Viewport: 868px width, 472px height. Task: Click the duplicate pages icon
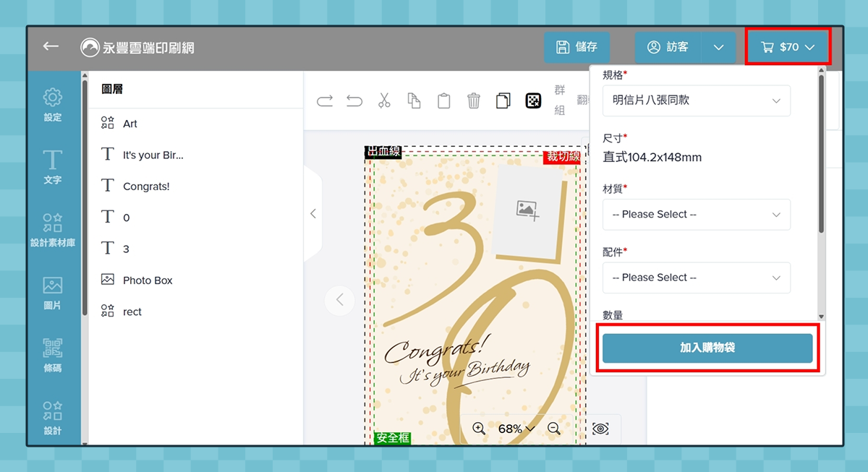click(x=503, y=100)
